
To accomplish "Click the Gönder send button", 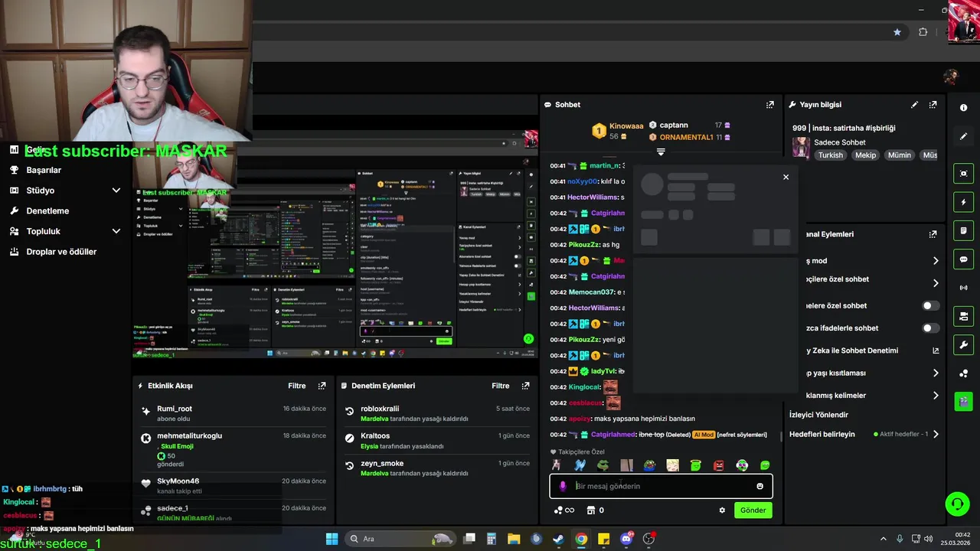I will pyautogui.click(x=753, y=510).
